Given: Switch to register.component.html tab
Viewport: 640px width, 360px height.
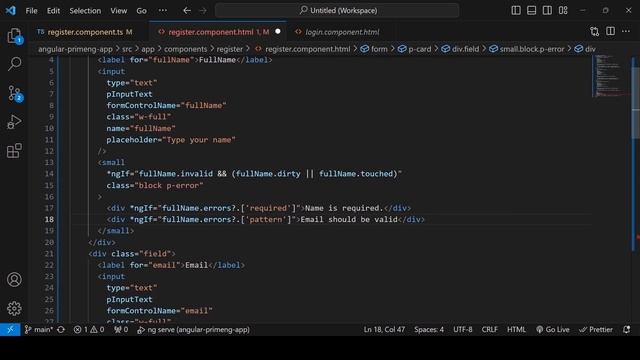Looking at the screenshot, I should 218,32.
